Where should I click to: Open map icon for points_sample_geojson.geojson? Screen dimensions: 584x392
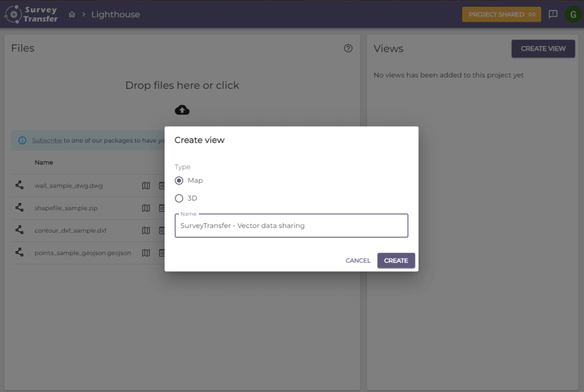pyautogui.click(x=146, y=253)
